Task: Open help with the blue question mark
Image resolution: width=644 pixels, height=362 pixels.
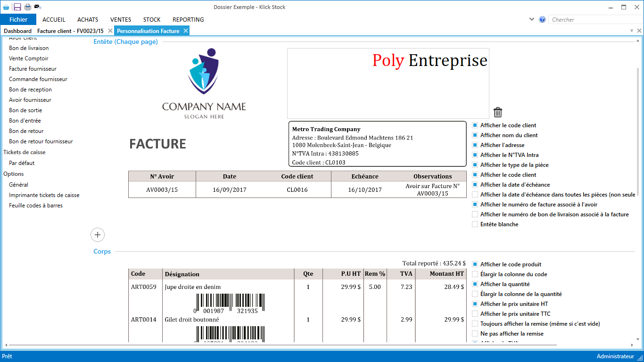Action: 542,20
